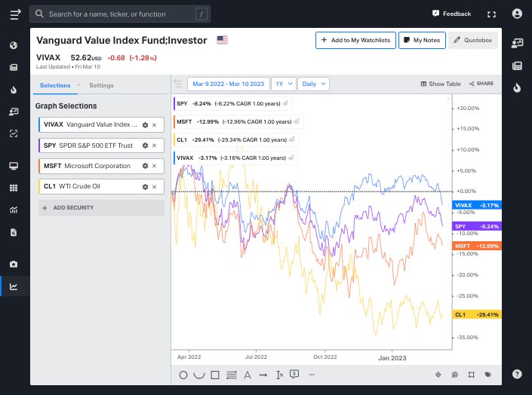This screenshot has height=395, width=532.
Task: Open the Daily frequency dropdown
Action: tap(313, 84)
